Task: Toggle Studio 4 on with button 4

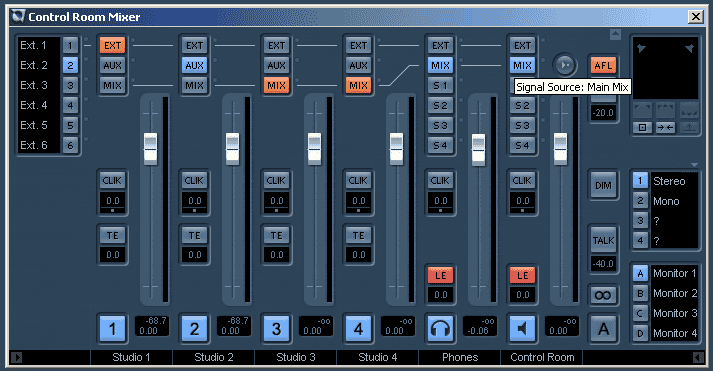Action: click(x=358, y=328)
